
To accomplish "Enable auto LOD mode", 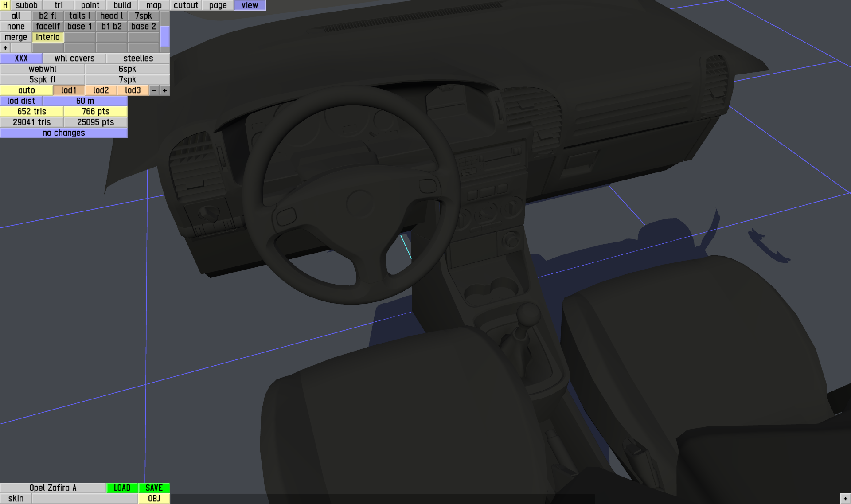I will [x=27, y=90].
